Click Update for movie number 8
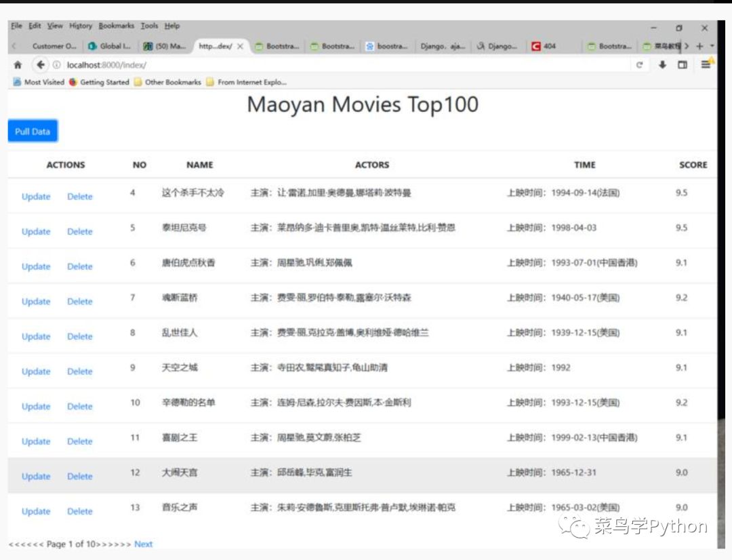732x560 pixels. 36,337
